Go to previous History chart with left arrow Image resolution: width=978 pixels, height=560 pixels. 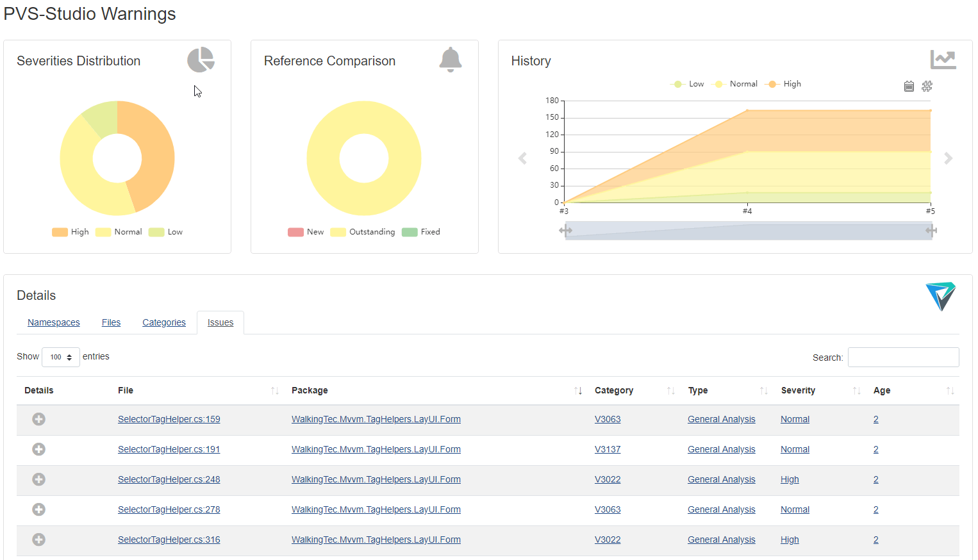tap(522, 158)
